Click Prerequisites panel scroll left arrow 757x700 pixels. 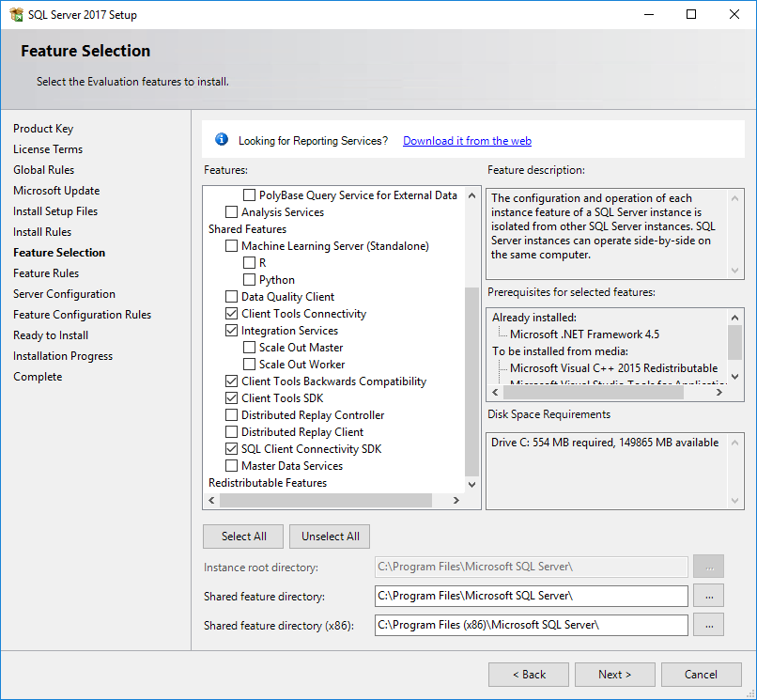point(495,392)
